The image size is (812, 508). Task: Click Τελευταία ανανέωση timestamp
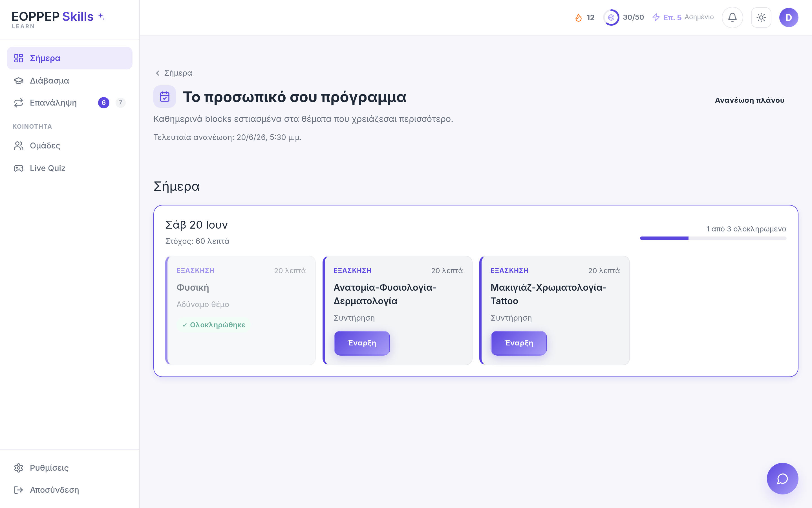[227, 137]
